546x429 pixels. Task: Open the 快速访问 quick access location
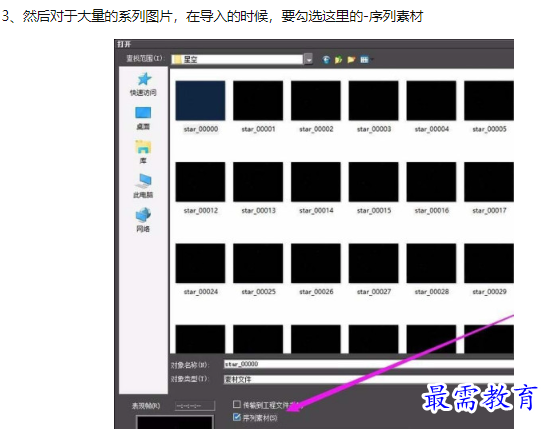(143, 84)
